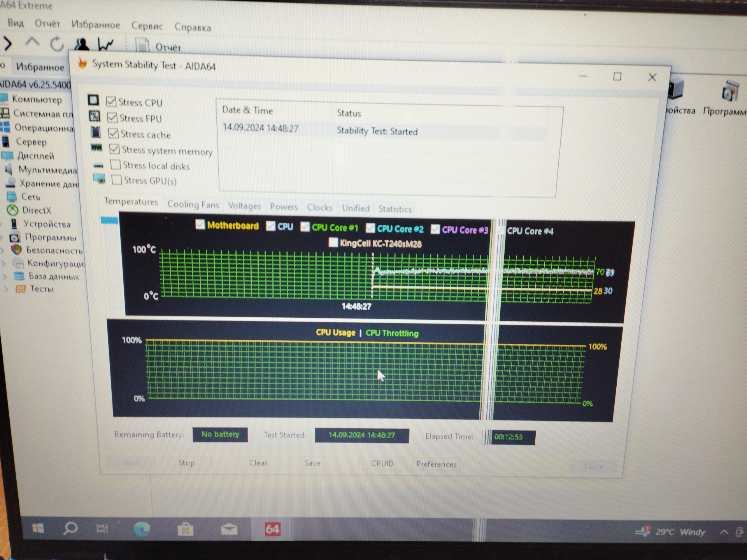Click the Stress GPU(s) monitor icon

pyautogui.click(x=99, y=179)
